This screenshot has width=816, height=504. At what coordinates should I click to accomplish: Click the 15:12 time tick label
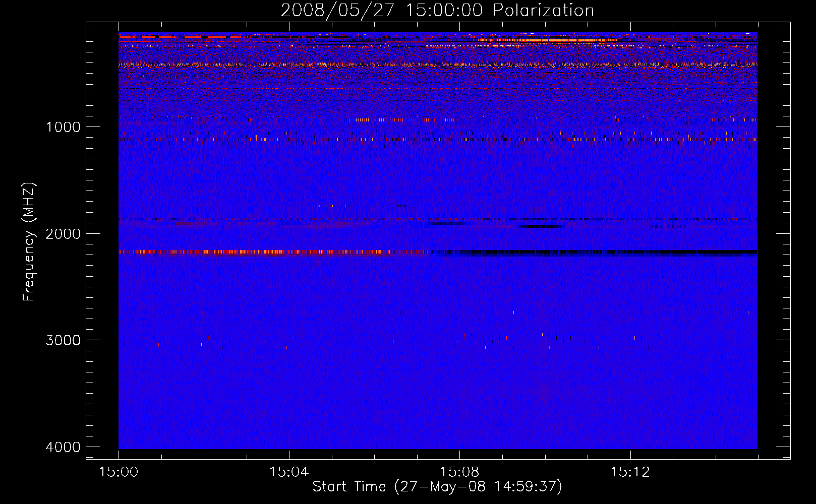point(630,472)
